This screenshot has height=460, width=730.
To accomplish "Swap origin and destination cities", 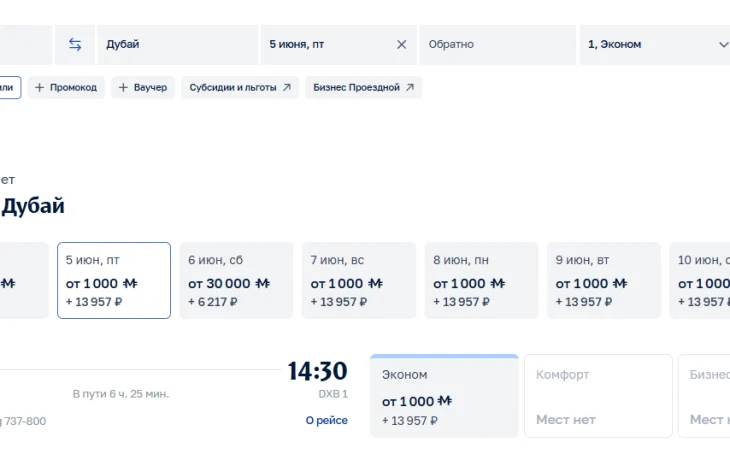I will coord(75,45).
